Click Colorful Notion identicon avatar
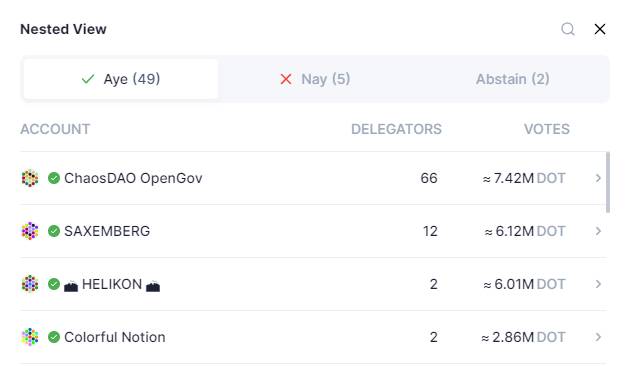Screen dimensions: 625x366 tap(30, 337)
